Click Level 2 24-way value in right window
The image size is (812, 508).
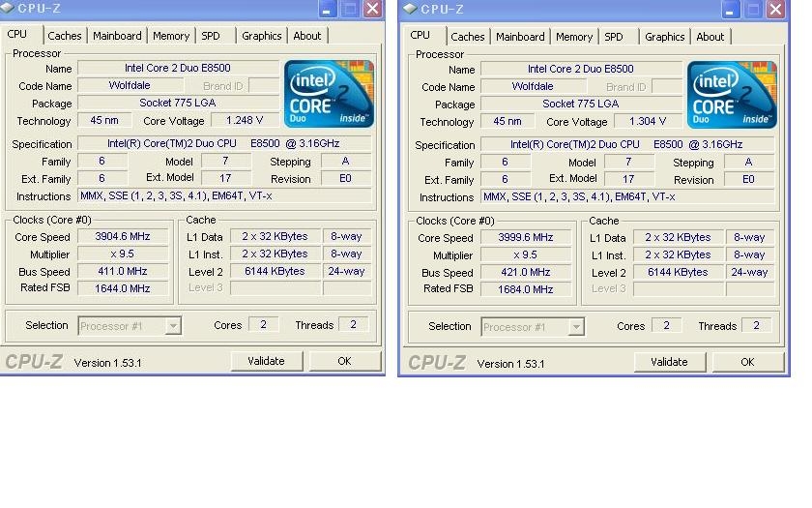(749, 272)
